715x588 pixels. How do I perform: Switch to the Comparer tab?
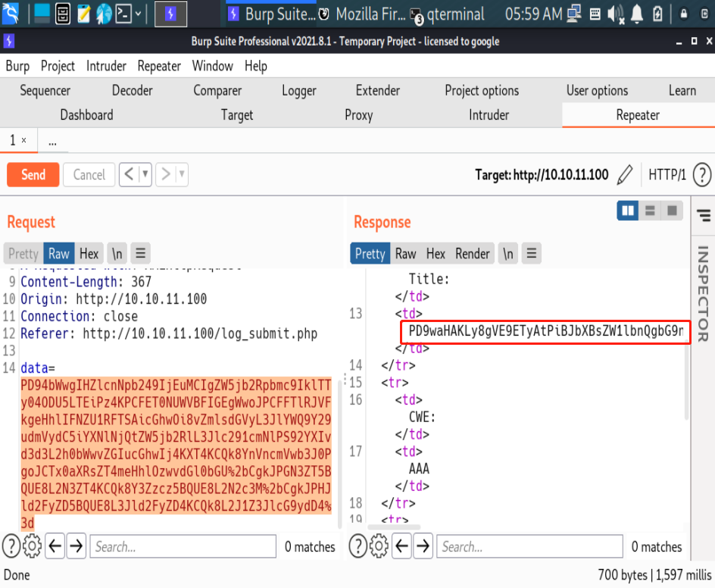tap(217, 90)
